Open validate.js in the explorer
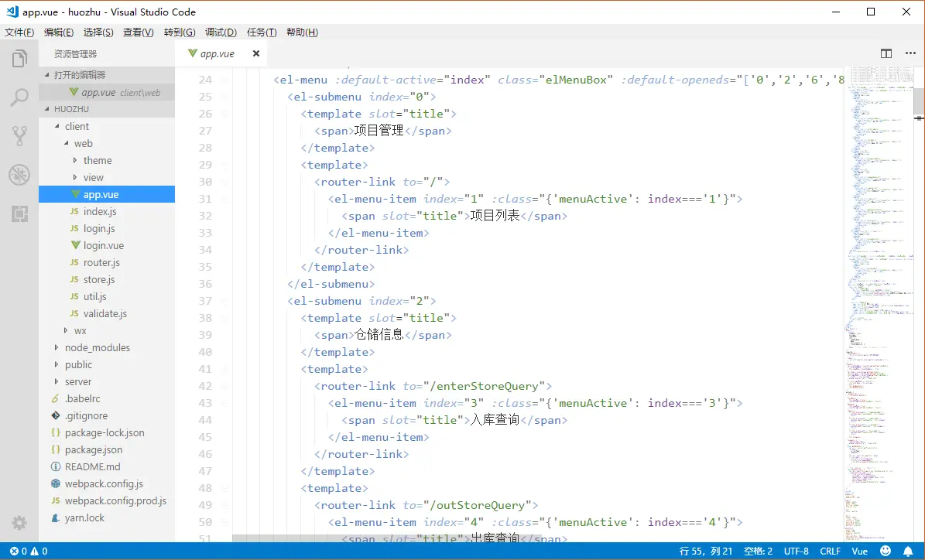Image resolution: width=925 pixels, height=560 pixels. [x=107, y=313]
